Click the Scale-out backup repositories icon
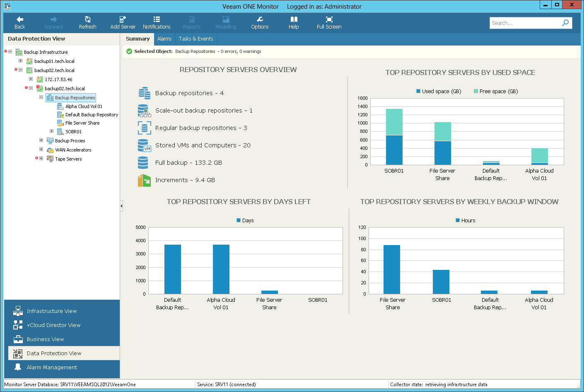Viewport: 584px width, 392px height. point(144,111)
